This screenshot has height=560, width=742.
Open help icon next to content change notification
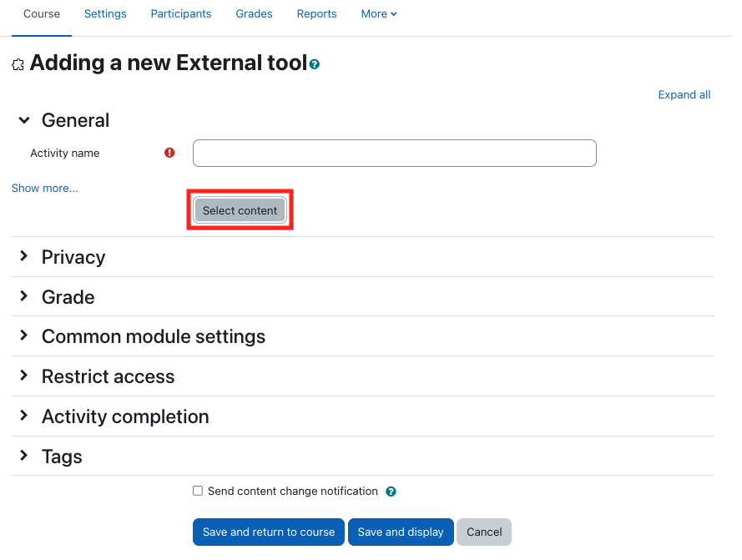click(x=391, y=492)
